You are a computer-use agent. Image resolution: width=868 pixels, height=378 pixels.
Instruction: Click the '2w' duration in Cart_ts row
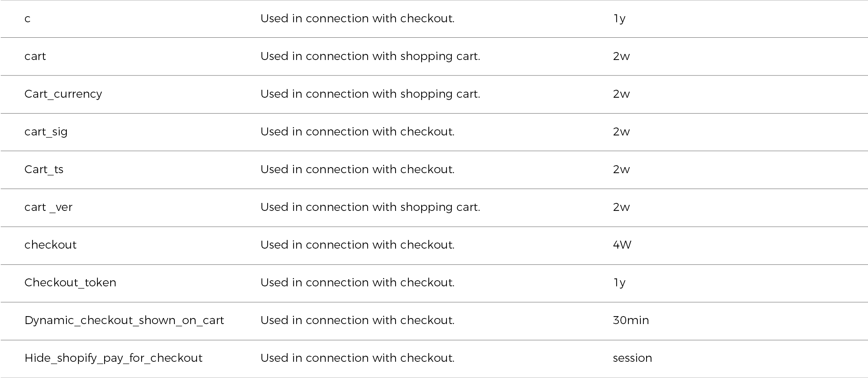click(x=621, y=169)
